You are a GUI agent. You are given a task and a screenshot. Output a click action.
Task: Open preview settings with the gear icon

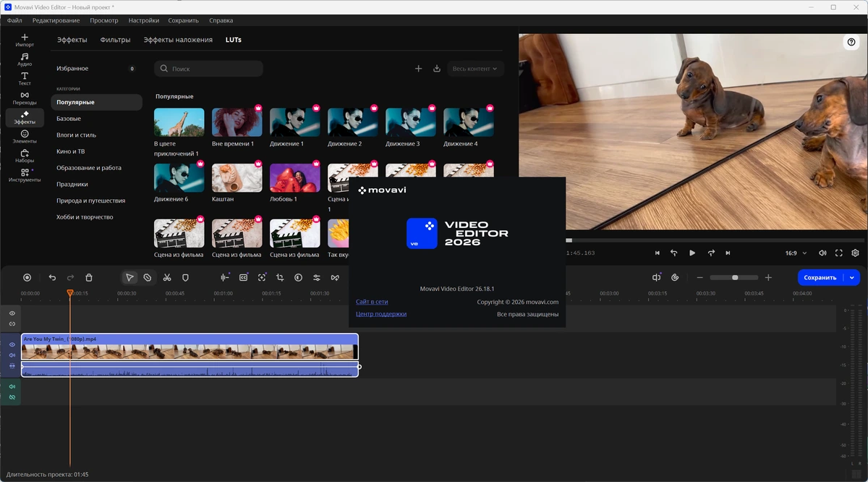(x=856, y=253)
